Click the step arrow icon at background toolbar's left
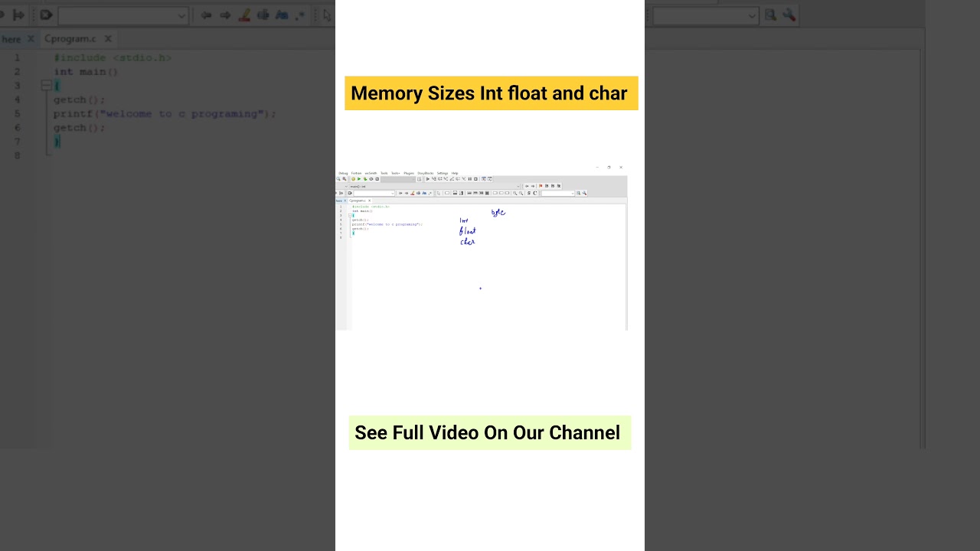Viewport: 980px width, 551px height. point(18,15)
